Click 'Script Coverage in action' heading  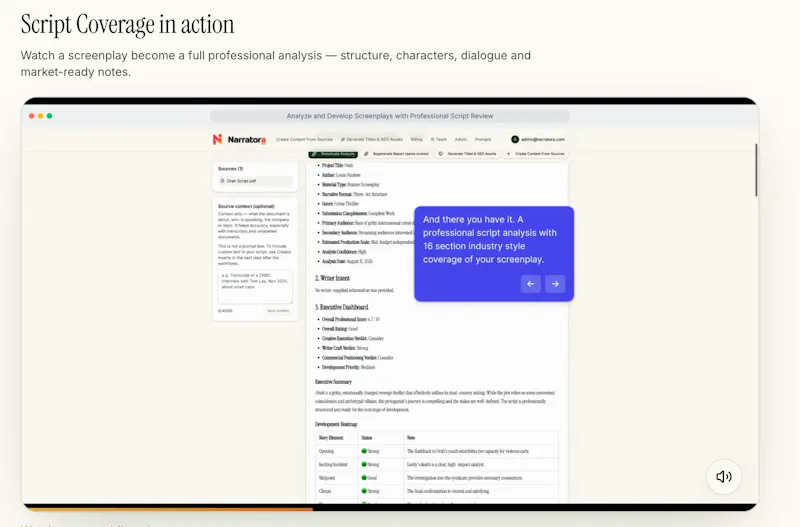[x=128, y=24]
